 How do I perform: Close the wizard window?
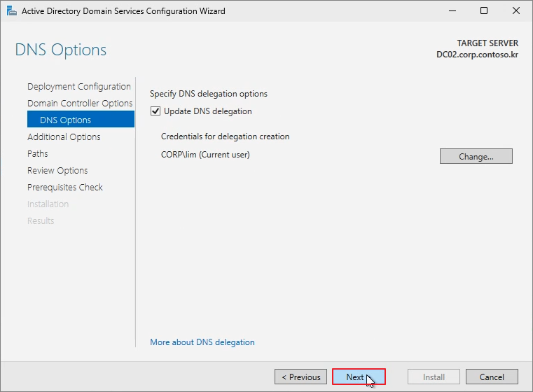pyautogui.click(x=515, y=11)
